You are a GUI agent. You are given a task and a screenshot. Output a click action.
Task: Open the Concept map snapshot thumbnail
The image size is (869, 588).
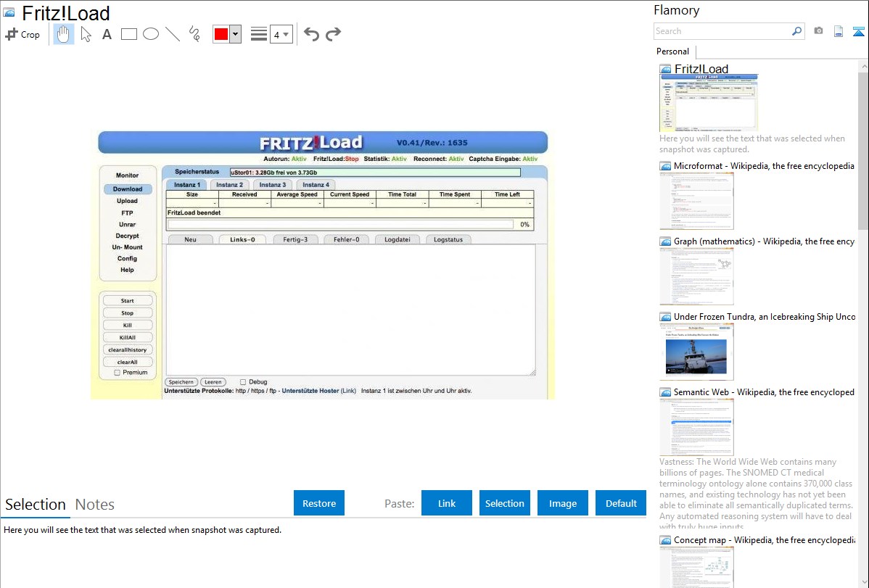(x=696, y=566)
